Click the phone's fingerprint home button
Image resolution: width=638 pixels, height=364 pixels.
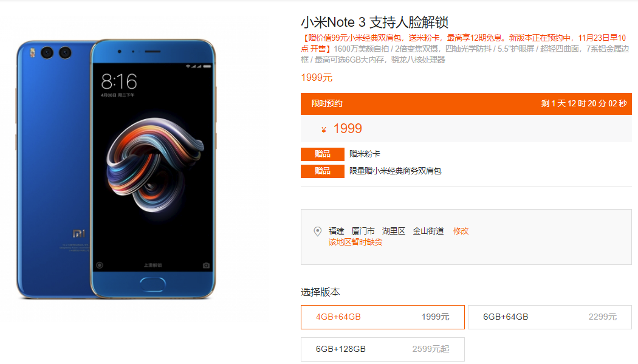(153, 284)
